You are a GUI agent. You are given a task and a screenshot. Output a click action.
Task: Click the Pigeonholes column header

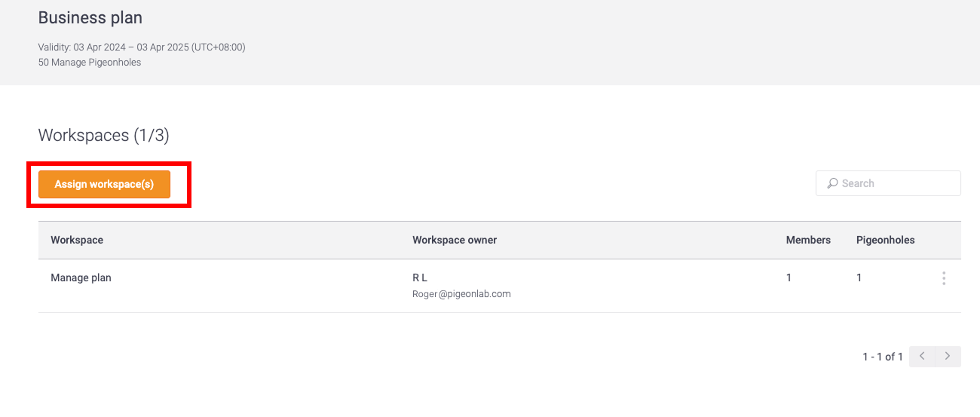[x=885, y=240]
